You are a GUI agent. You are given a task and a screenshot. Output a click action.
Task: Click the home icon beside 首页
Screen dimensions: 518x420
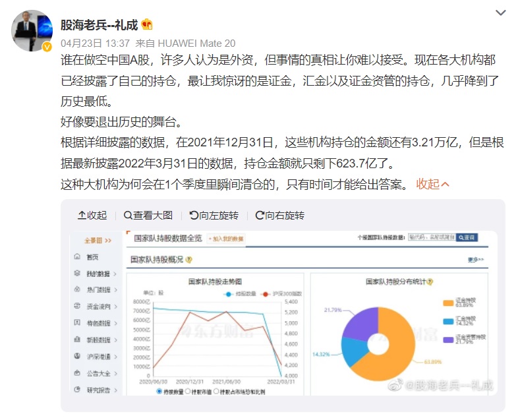[77, 256]
